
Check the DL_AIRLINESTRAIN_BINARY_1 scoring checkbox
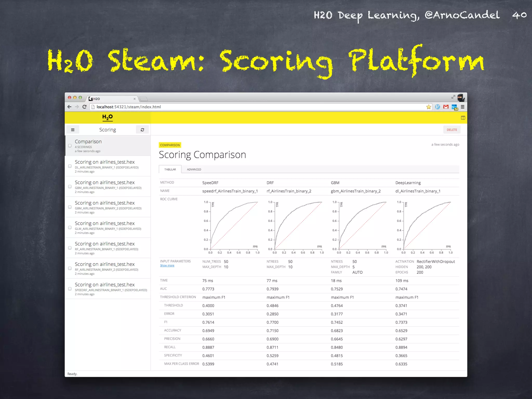click(70, 166)
